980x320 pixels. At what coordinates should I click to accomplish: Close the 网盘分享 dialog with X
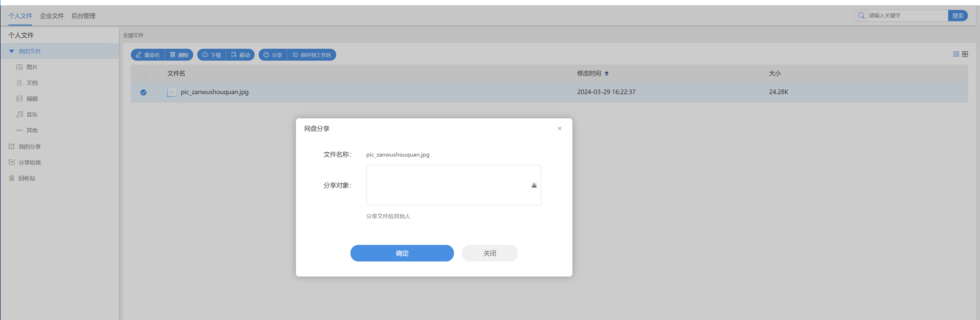coord(560,128)
